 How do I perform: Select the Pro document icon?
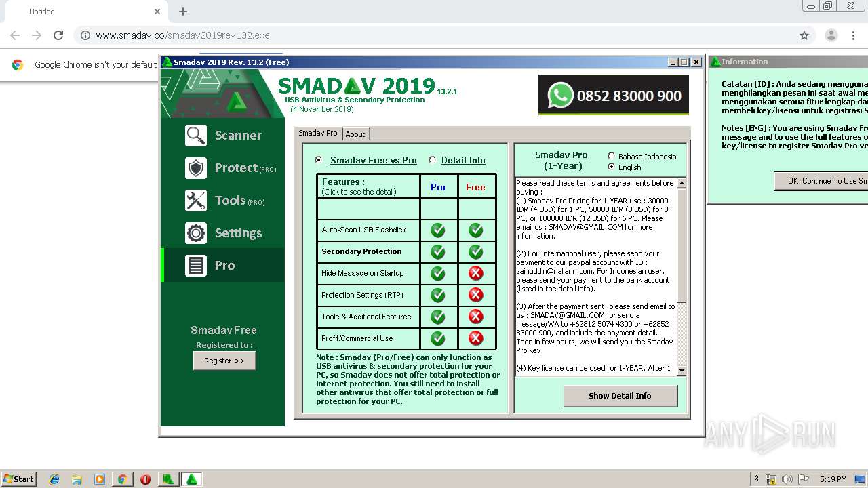click(196, 266)
